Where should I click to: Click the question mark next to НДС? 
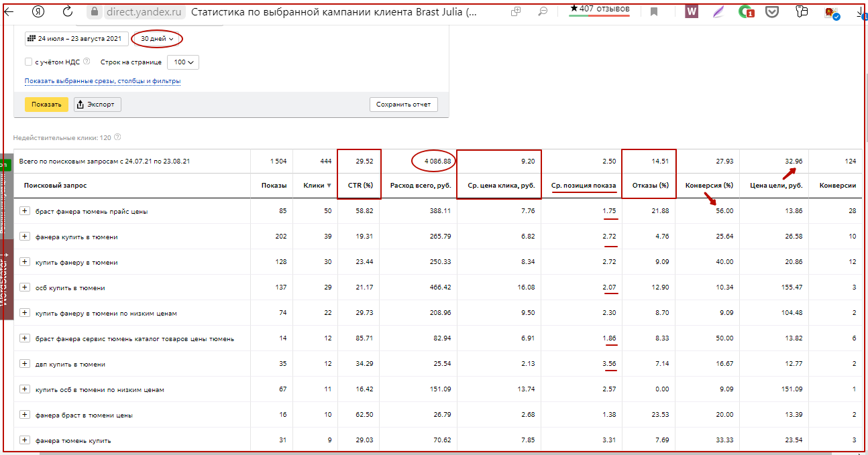pos(87,62)
